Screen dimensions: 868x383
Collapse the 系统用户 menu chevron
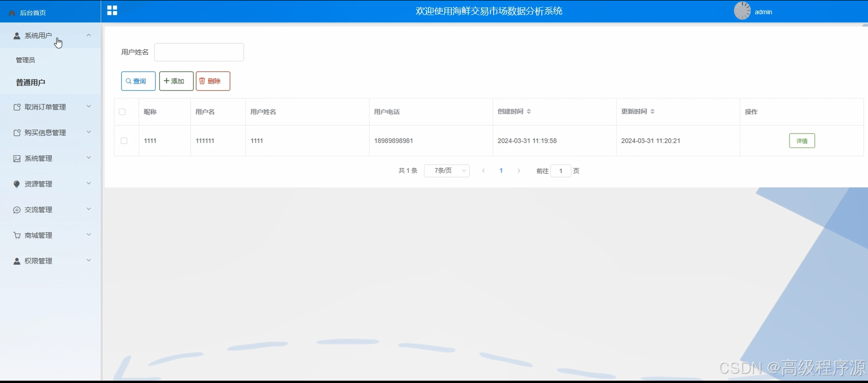click(x=89, y=35)
